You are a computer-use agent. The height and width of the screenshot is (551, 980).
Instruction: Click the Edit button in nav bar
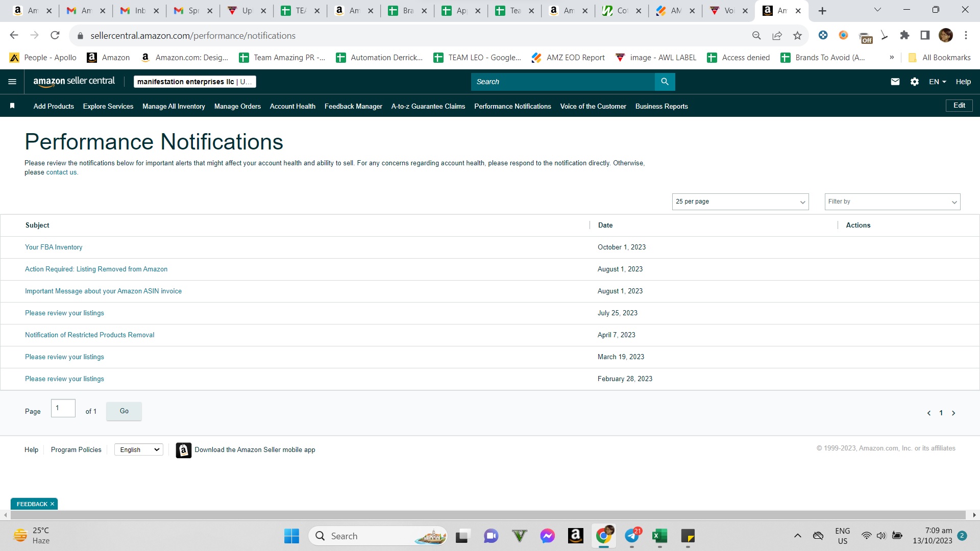tap(959, 106)
